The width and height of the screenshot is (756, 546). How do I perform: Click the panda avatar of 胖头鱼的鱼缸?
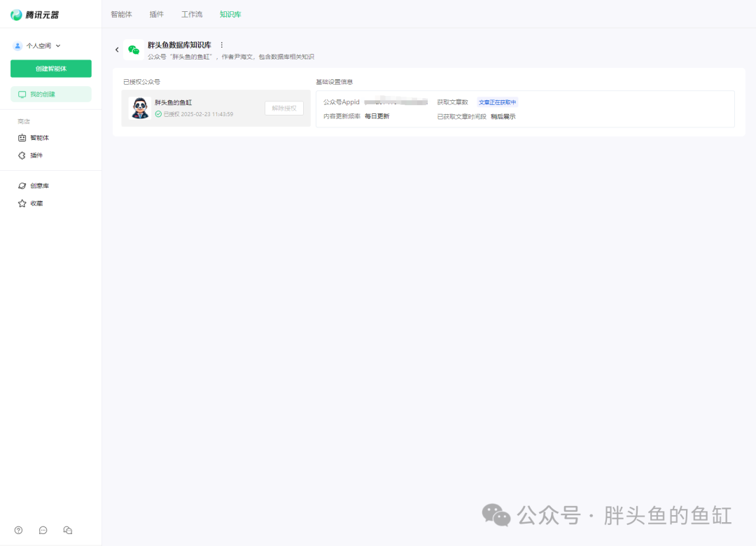coord(140,108)
